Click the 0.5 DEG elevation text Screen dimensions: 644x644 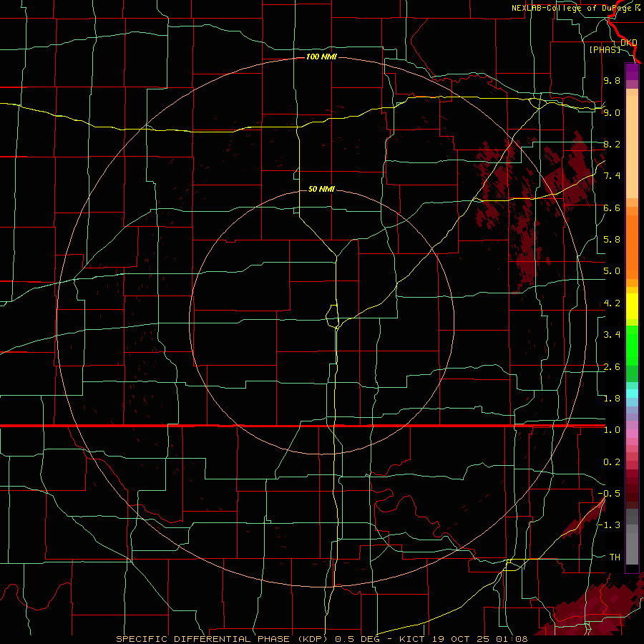(356, 639)
